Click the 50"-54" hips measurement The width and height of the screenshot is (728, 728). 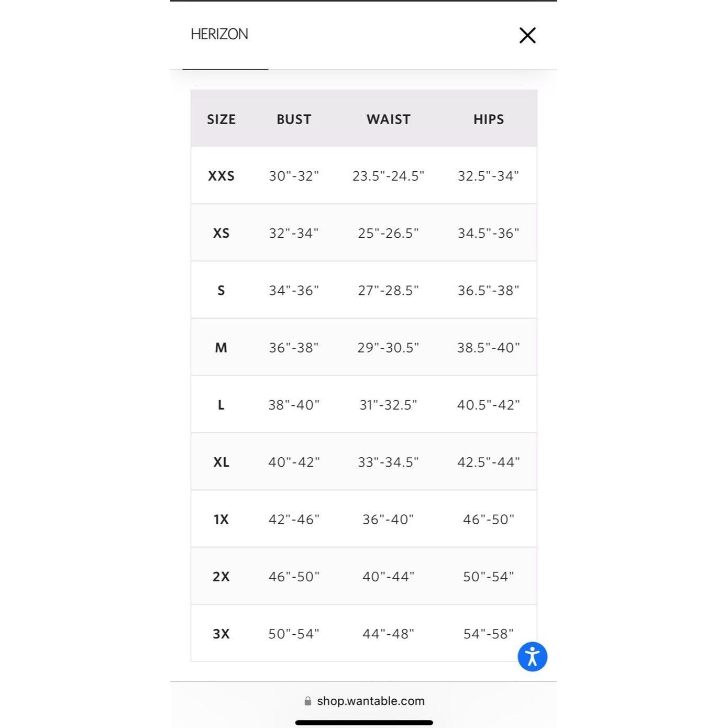point(489,577)
